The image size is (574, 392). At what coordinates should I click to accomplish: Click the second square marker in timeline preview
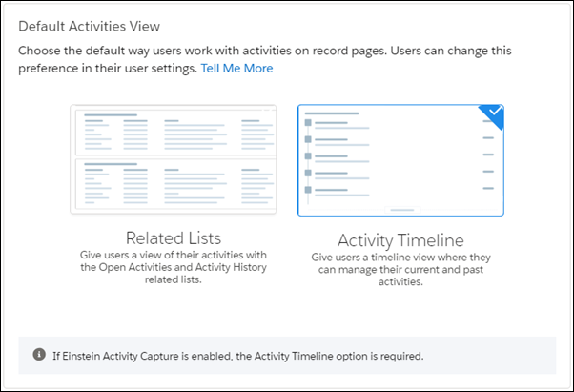(308, 139)
